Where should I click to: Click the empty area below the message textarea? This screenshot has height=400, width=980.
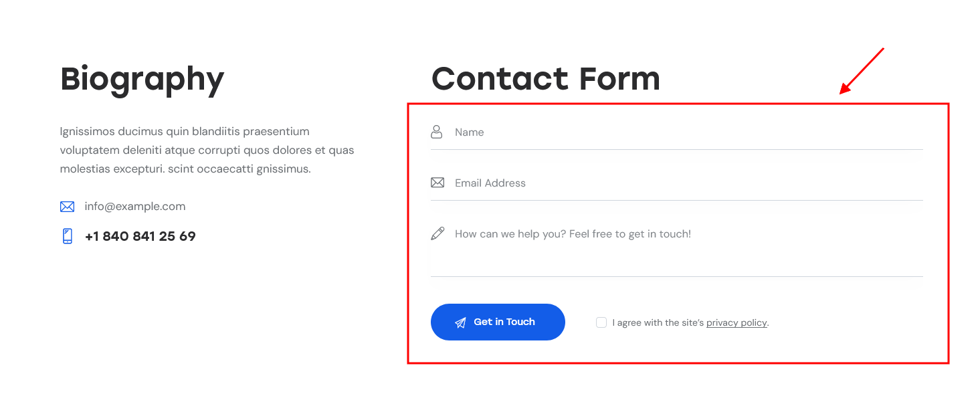[x=677, y=290]
